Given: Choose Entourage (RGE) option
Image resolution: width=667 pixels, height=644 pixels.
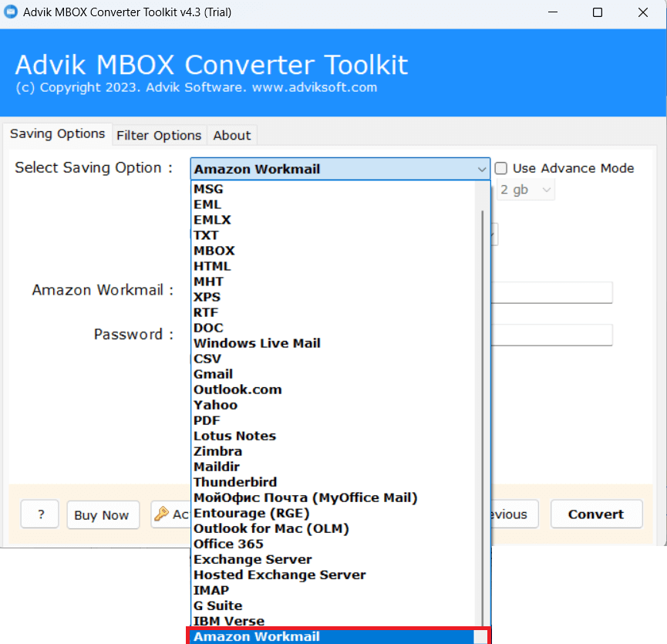Looking at the screenshot, I should pyautogui.click(x=333, y=514).
